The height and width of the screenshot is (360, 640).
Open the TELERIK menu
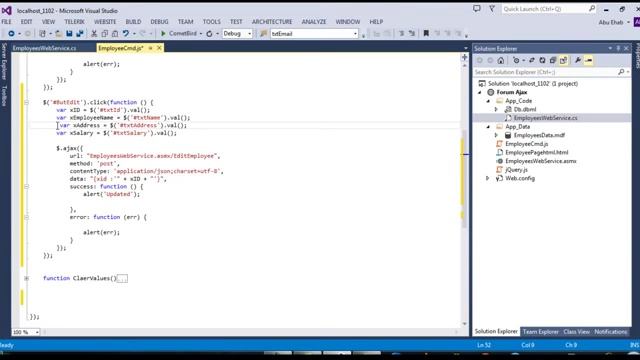[x=74, y=22]
